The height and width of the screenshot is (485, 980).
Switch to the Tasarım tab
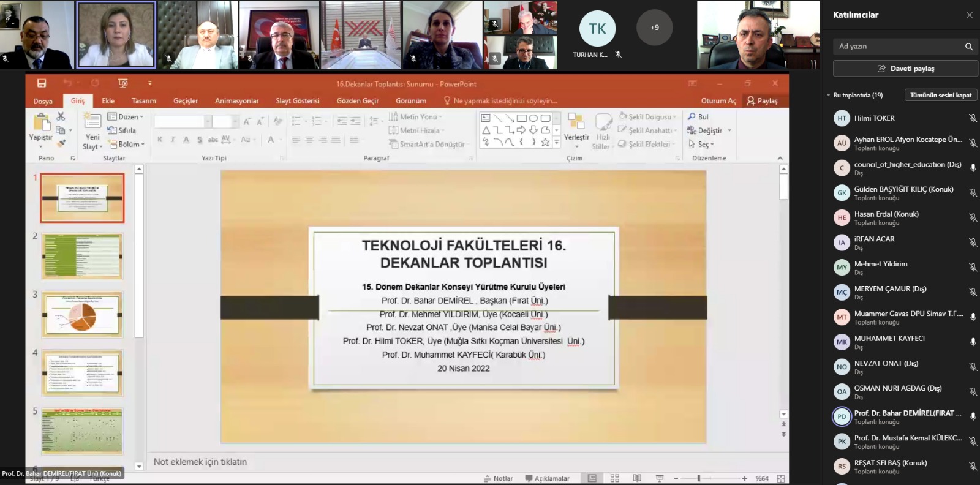[144, 101]
